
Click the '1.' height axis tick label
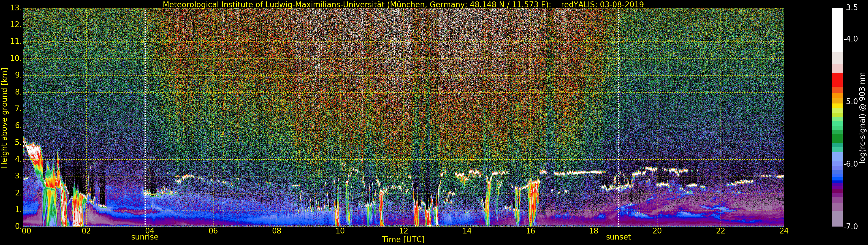coord(18,210)
